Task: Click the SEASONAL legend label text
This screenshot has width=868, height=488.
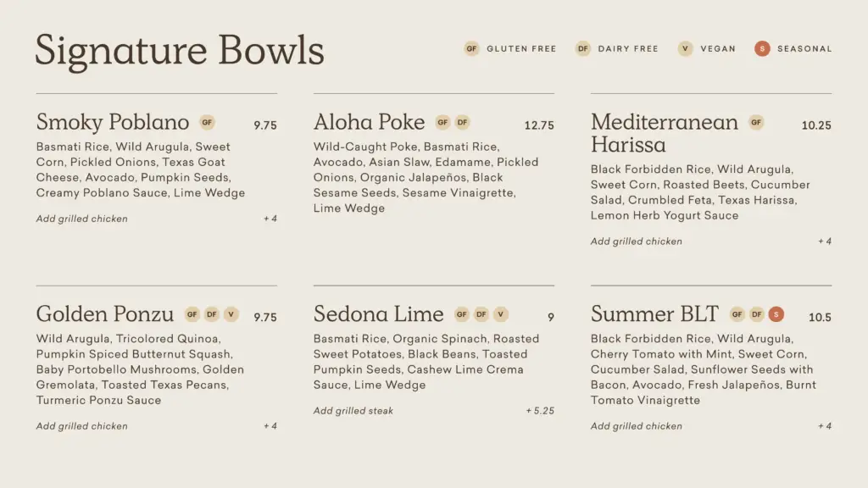Action: pyautogui.click(x=804, y=48)
